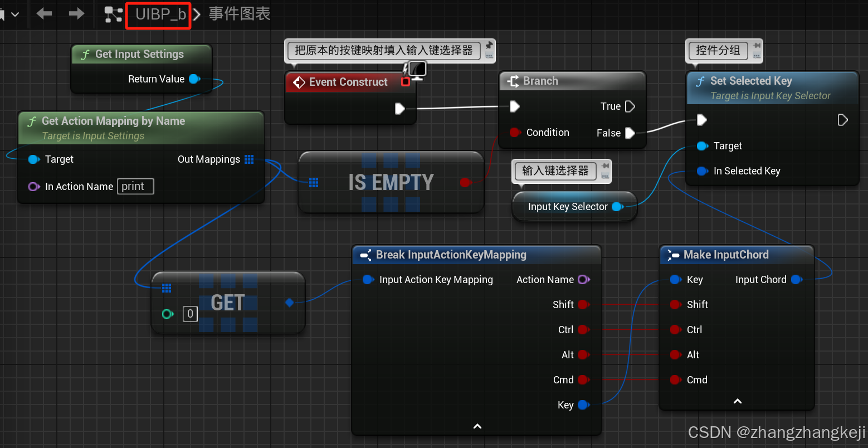Pin the 控件分组 comment bubble

757,45
